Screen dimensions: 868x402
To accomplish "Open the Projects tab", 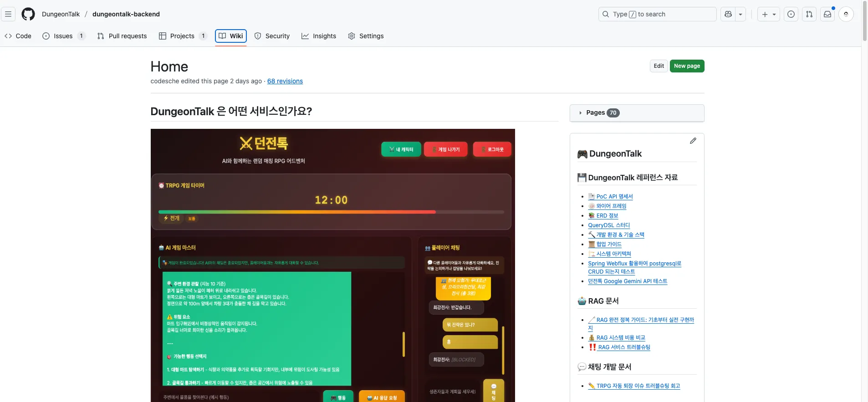I will tap(183, 36).
